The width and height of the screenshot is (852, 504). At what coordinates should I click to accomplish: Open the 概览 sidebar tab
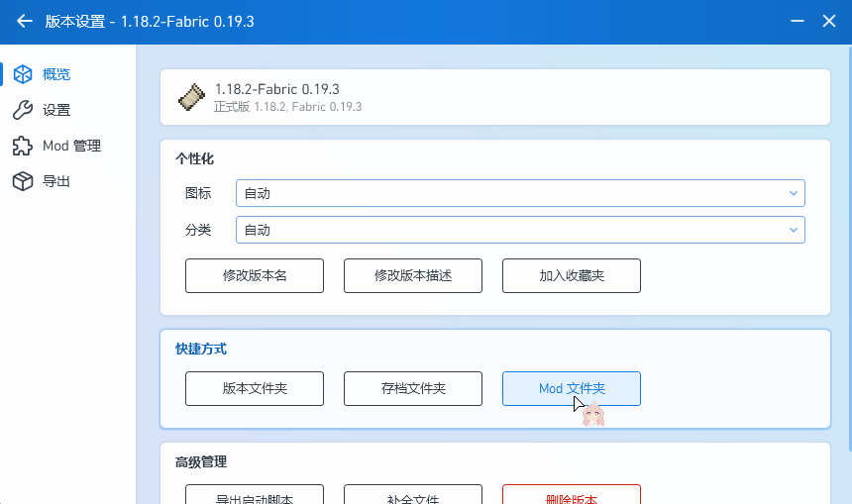pos(67,74)
